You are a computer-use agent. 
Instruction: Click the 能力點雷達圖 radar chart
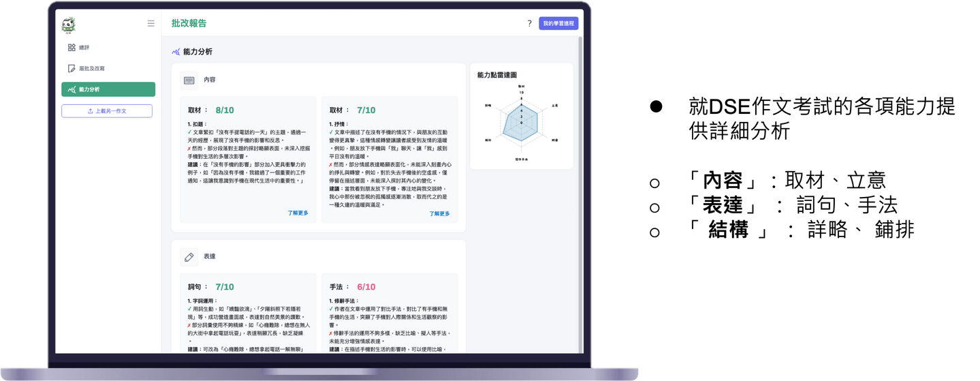click(x=522, y=123)
